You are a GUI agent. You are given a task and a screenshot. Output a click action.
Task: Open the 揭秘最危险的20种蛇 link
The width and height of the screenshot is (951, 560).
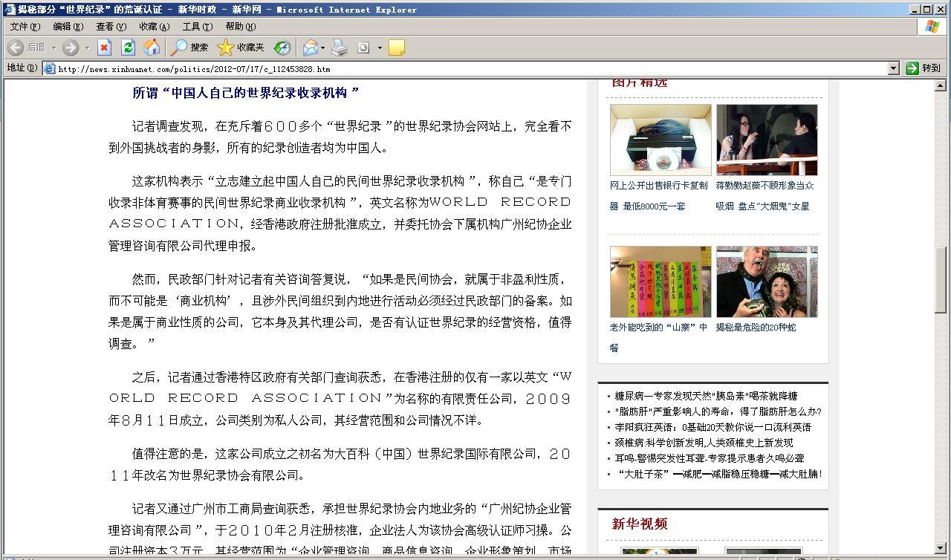[x=756, y=327]
